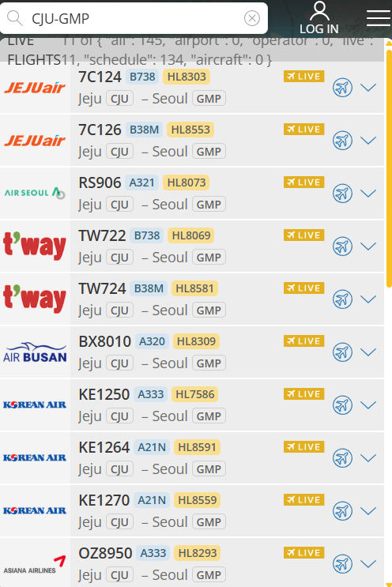Click the CJU-GMP search input field

tap(134, 18)
